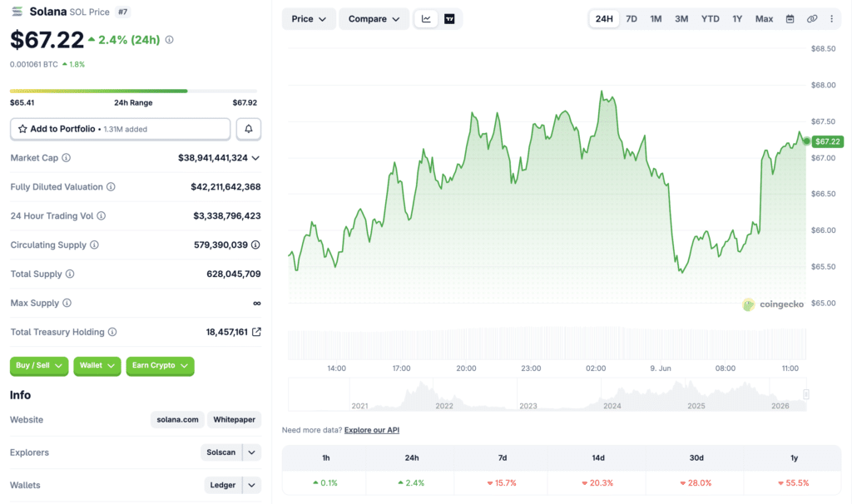Expand the Wallets dropdown arrow
Screen dimensions: 852x504
251,485
